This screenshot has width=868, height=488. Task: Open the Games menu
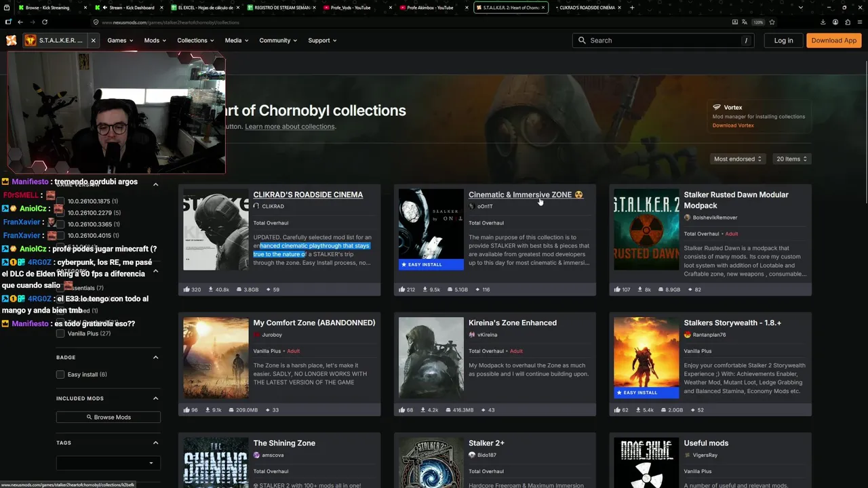point(120,41)
